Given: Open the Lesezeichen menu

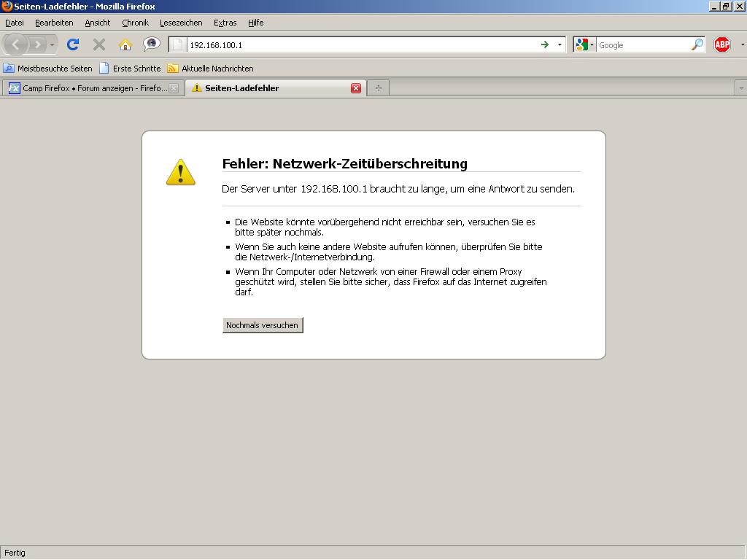Looking at the screenshot, I should [x=181, y=23].
